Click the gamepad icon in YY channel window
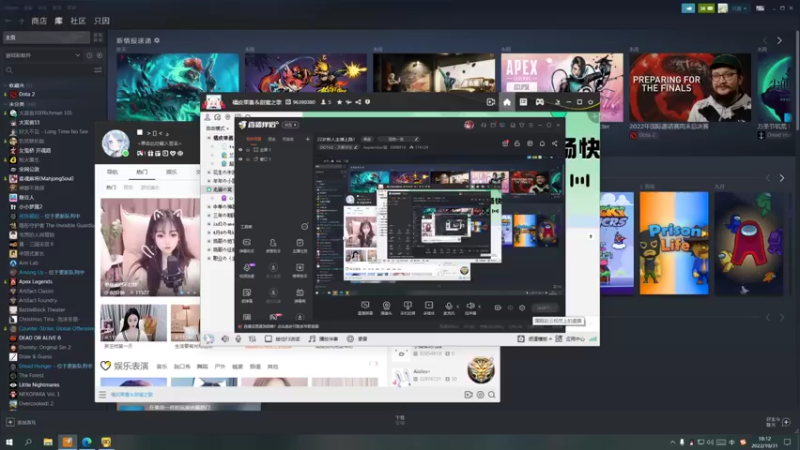 [x=539, y=102]
